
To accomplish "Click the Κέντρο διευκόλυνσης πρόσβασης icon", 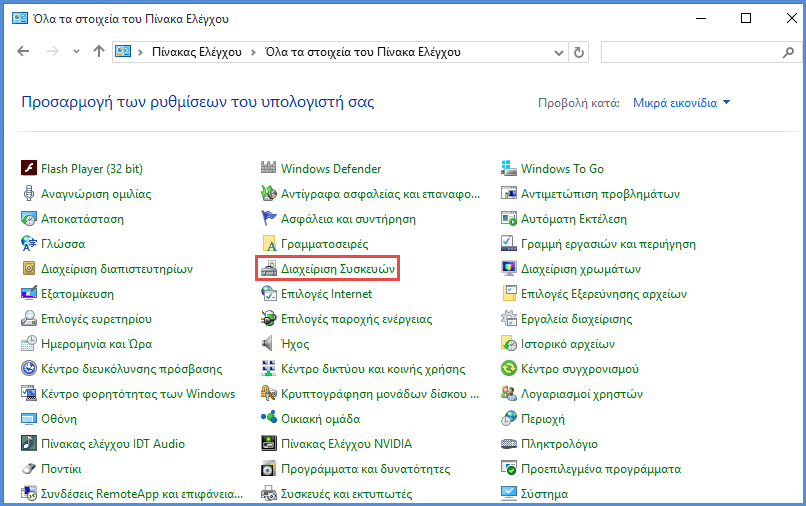I will click(x=29, y=368).
